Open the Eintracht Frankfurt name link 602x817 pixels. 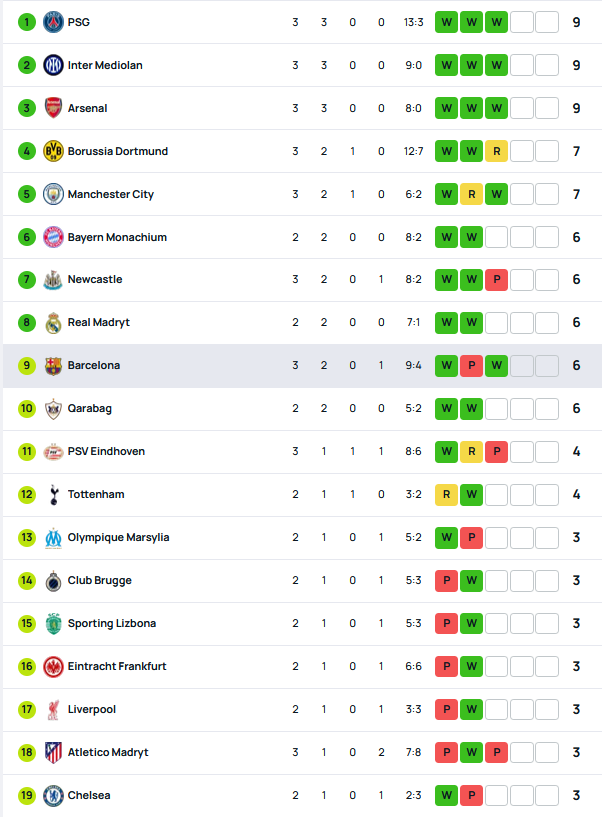(117, 666)
